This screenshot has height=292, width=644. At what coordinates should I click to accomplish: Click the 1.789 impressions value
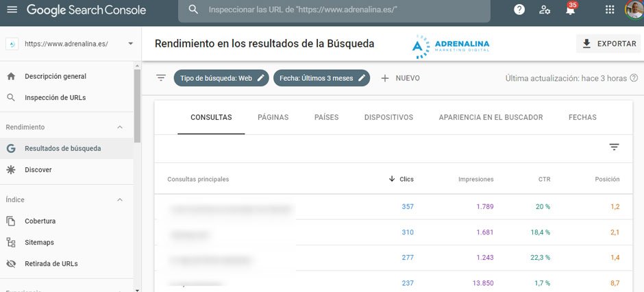tap(485, 206)
